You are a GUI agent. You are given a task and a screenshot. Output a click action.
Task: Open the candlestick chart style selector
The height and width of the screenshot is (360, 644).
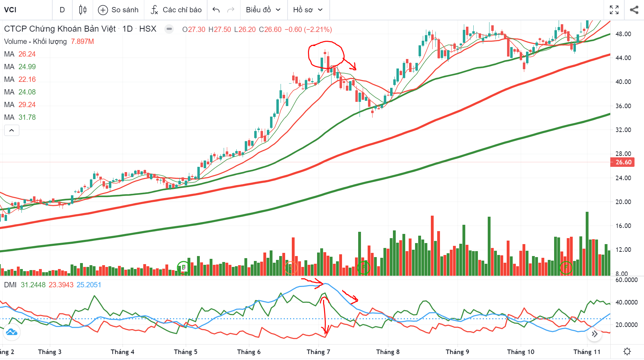[x=83, y=10]
